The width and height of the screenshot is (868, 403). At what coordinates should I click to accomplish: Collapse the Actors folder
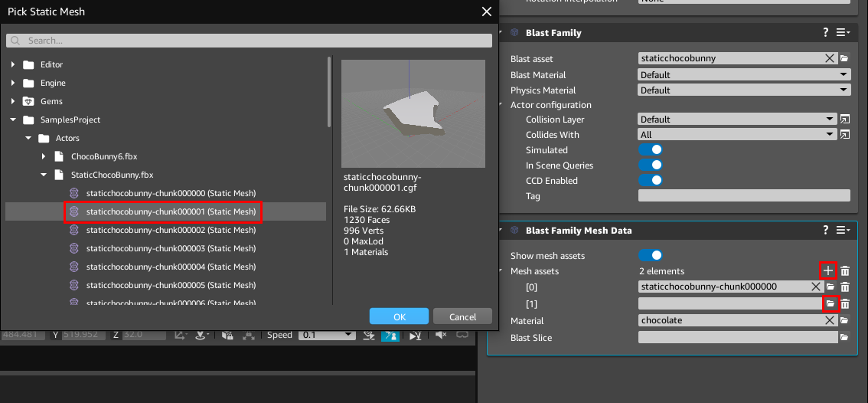28,138
